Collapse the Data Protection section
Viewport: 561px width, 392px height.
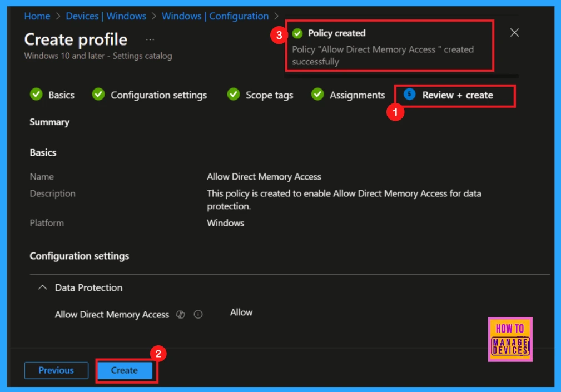(43, 287)
